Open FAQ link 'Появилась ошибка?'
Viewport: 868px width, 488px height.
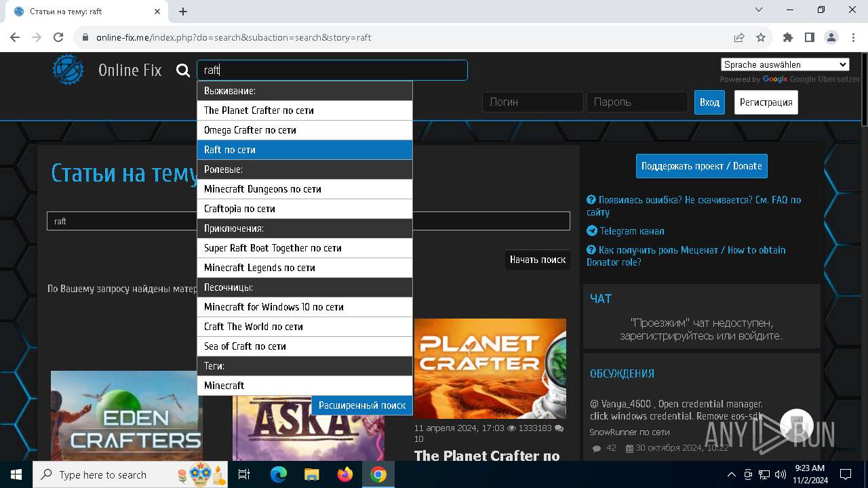click(694, 206)
